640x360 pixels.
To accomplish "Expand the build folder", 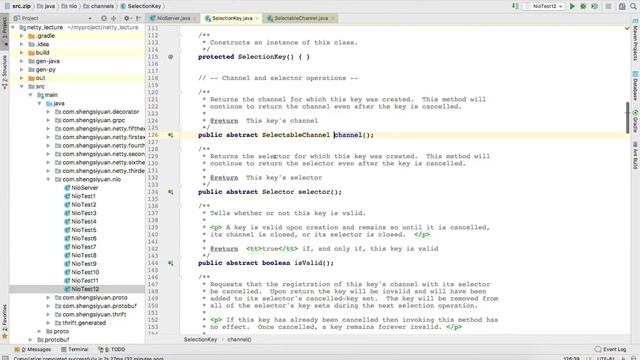I will 22,53.
